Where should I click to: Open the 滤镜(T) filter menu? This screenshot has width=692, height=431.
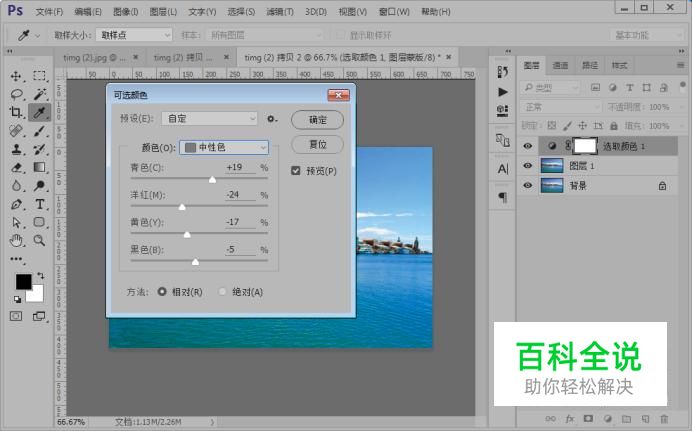279,12
